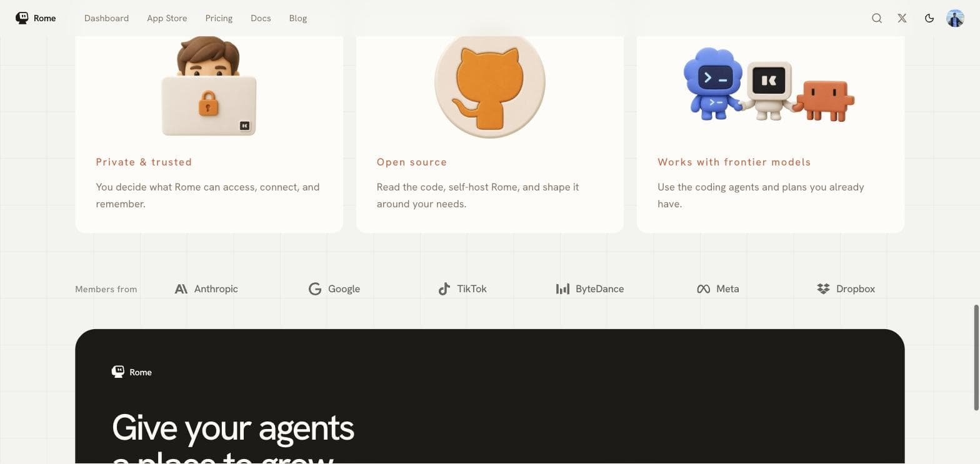
Task: Open the Docs link
Action: coord(261,18)
